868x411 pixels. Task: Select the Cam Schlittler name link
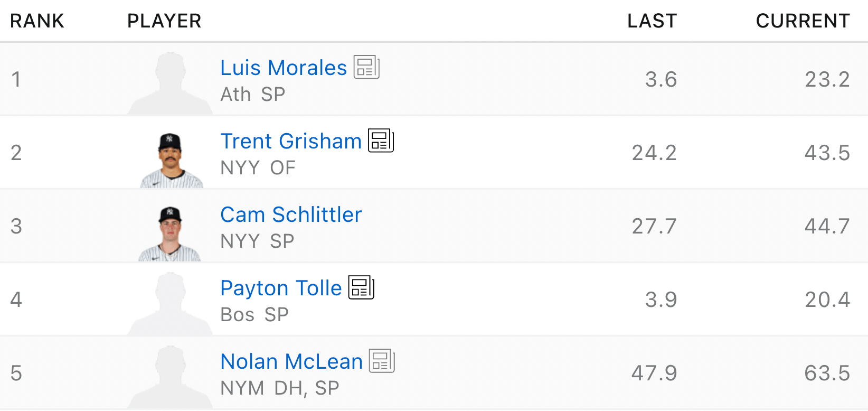tap(291, 215)
